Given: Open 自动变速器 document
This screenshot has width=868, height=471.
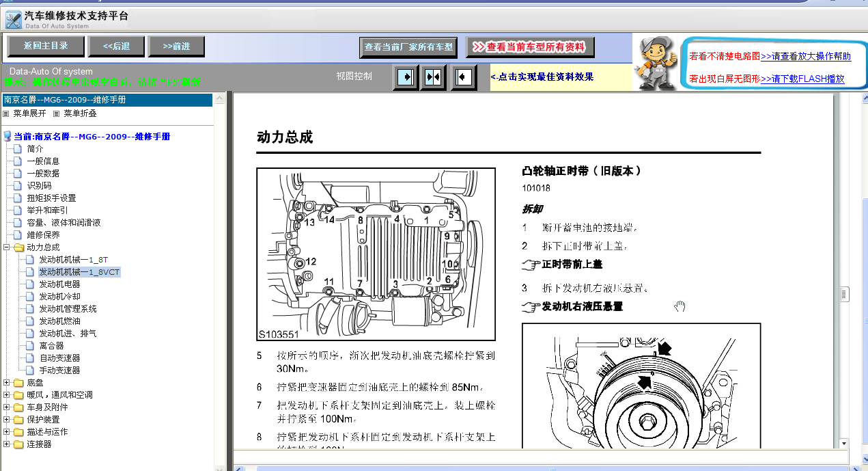Looking at the screenshot, I should coord(59,358).
